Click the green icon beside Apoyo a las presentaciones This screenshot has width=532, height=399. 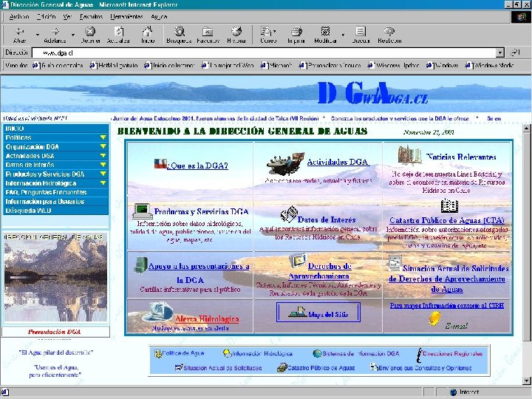point(140,265)
